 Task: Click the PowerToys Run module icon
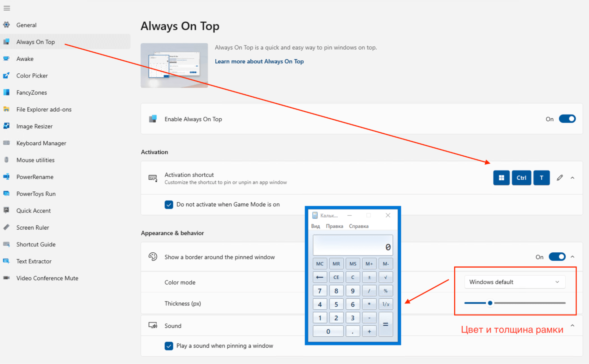(7, 193)
